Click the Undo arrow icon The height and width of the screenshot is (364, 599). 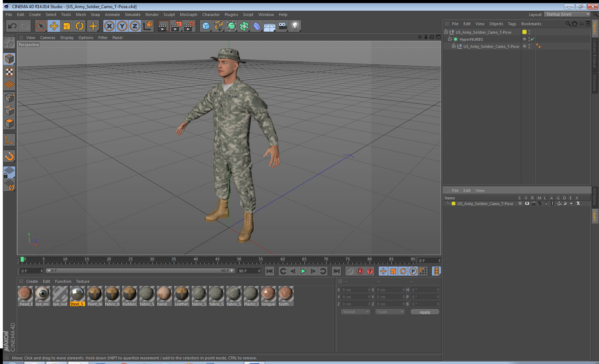tap(12, 26)
